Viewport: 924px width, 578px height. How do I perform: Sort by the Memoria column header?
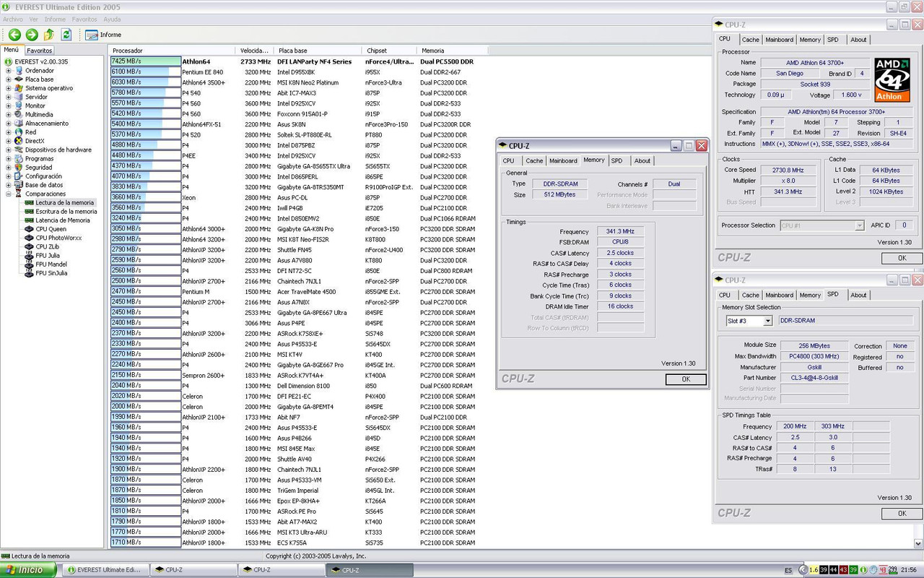tap(453, 51)
